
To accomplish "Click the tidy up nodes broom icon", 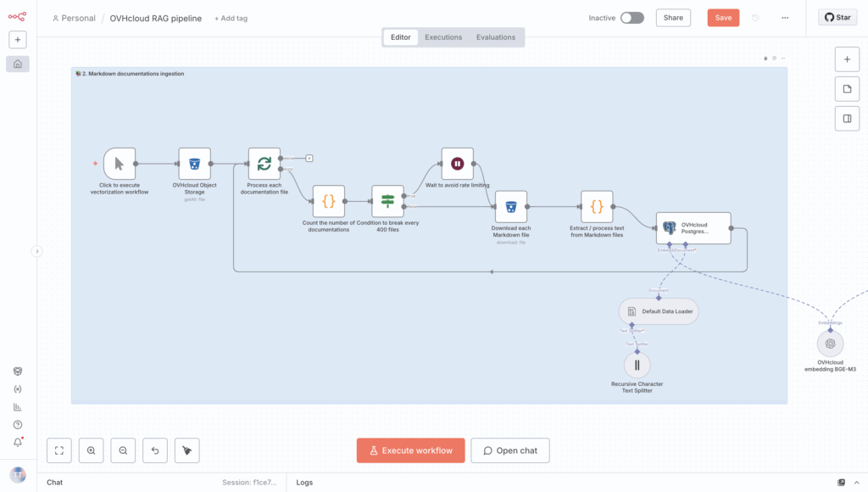I will 186,450.
